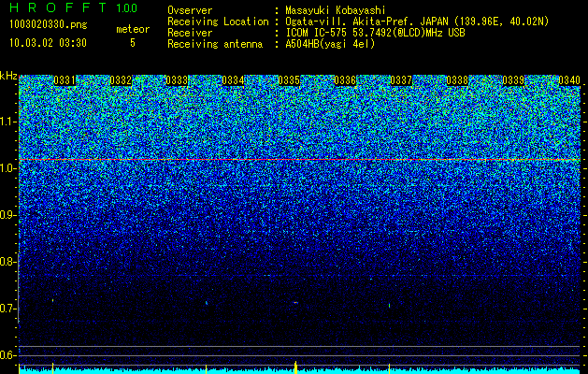Click the 0340 time marker
Screen dimensions: 588x374
[x=569, y=80]
